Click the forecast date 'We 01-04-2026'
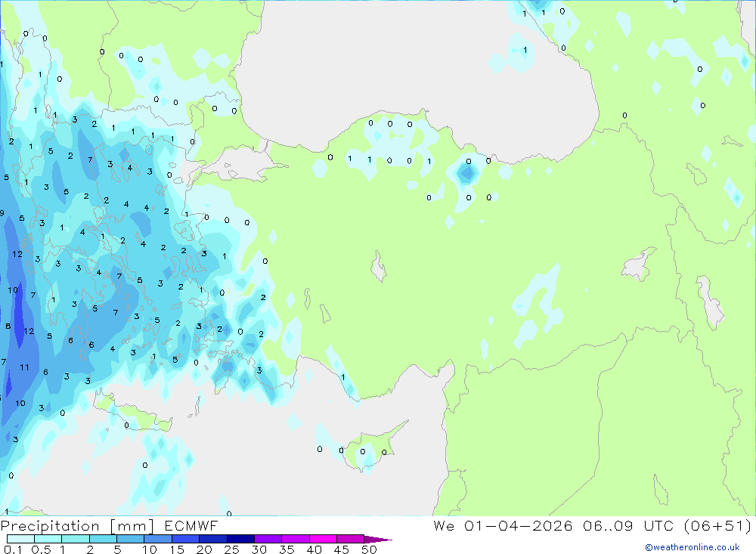Viewport: 756px width, 554px height. coord(503,525)
